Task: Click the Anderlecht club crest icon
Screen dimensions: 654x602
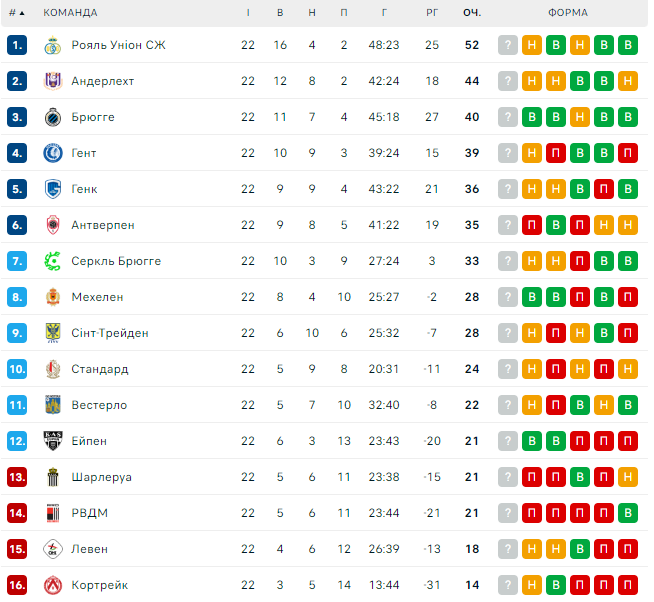Action: point(53,81)
